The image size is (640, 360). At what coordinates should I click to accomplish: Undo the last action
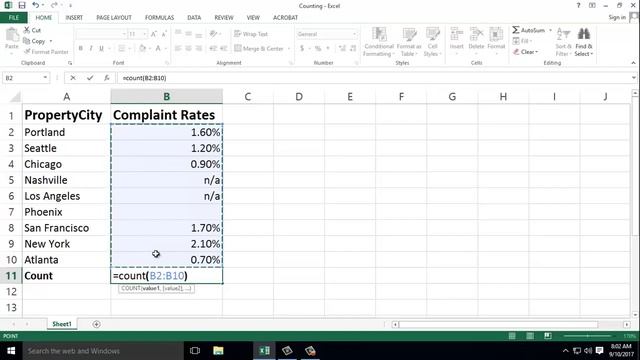tap(36, 5)
